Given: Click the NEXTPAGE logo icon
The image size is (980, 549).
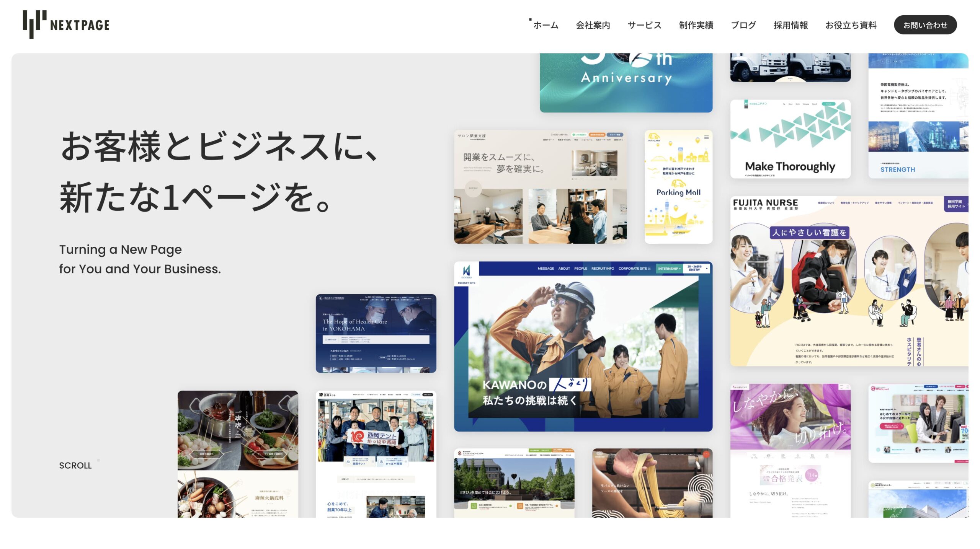Looking at the screenshot, I should (x=35, y=24).
